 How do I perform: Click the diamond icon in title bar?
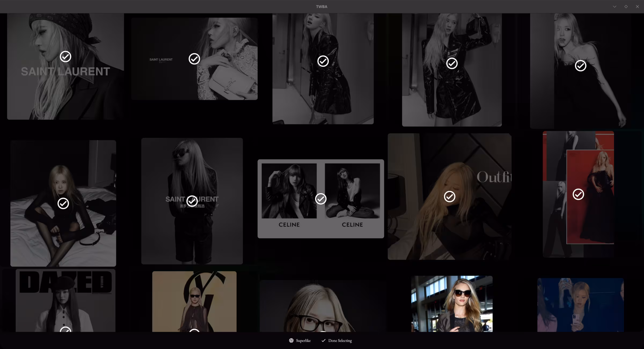click(x=626, y=6)
